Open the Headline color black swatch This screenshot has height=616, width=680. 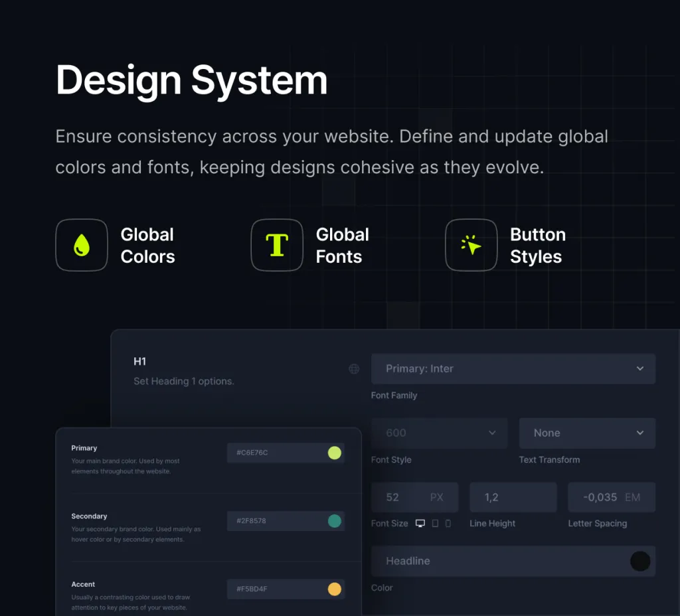[x=639, y=561]
